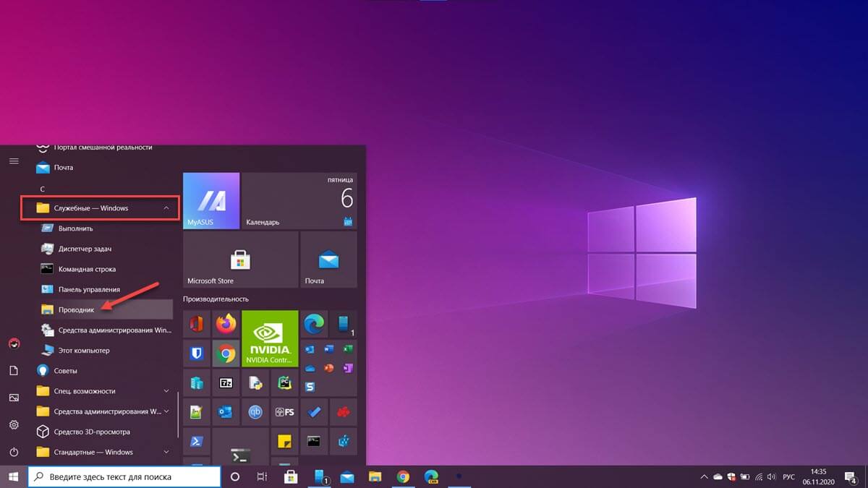Open Этот компьютер from the app list
The width and height of the screenshot is (868, 488).
(103, 350)
